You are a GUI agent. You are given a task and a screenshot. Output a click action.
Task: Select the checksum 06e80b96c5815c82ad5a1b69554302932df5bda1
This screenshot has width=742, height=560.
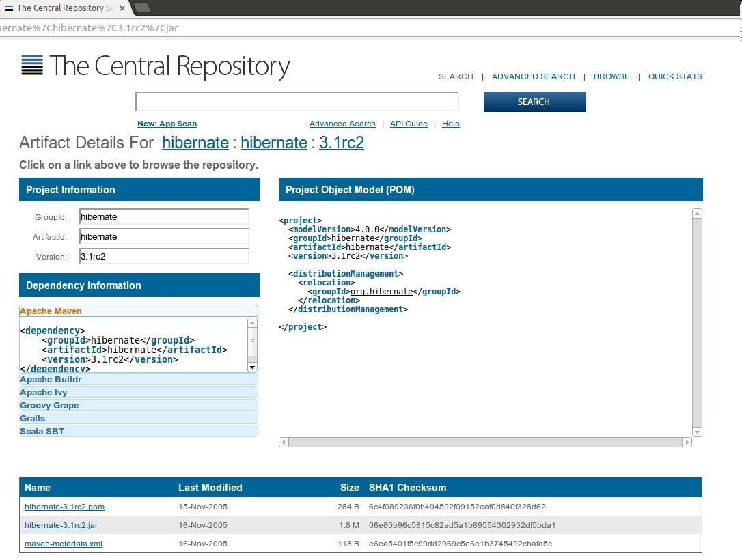[x=463, y=525]
